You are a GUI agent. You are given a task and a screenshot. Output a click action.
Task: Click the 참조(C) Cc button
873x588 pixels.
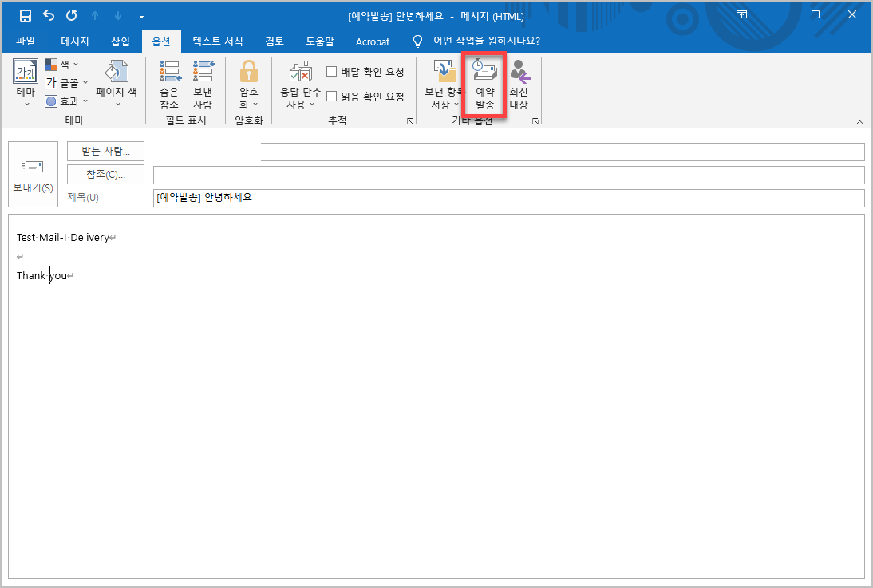pos(106,174)
